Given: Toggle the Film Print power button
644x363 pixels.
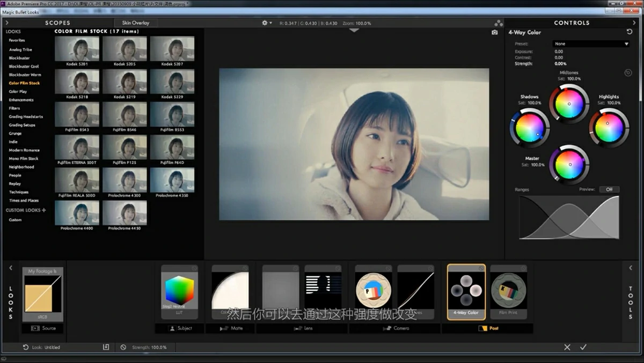Looking at the screenshot, I should 523,268.
